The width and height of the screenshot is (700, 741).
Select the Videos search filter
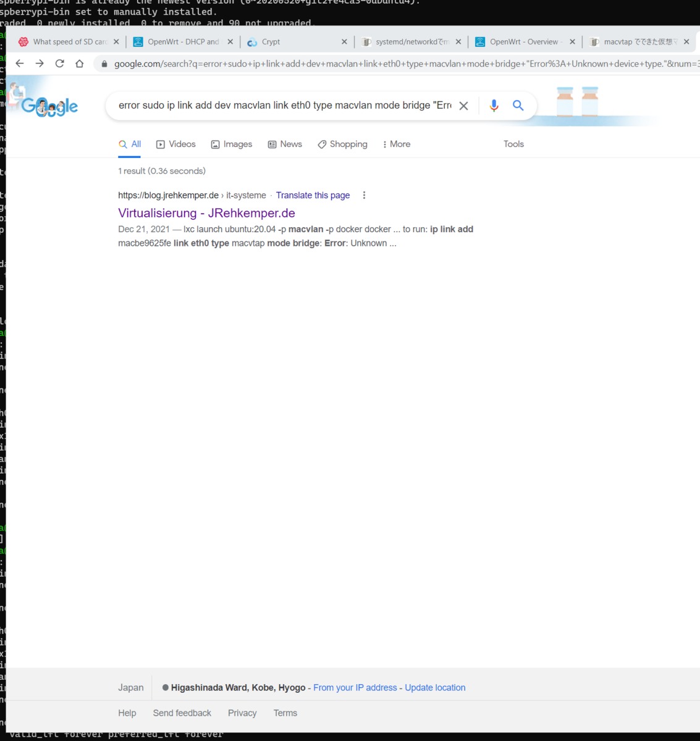tap(176, 144)
